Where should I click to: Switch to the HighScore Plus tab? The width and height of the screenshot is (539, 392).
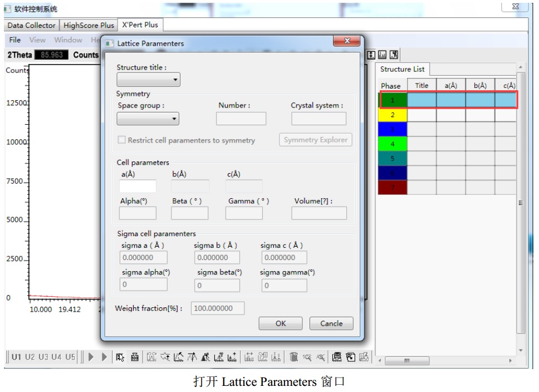coord(89,25)
